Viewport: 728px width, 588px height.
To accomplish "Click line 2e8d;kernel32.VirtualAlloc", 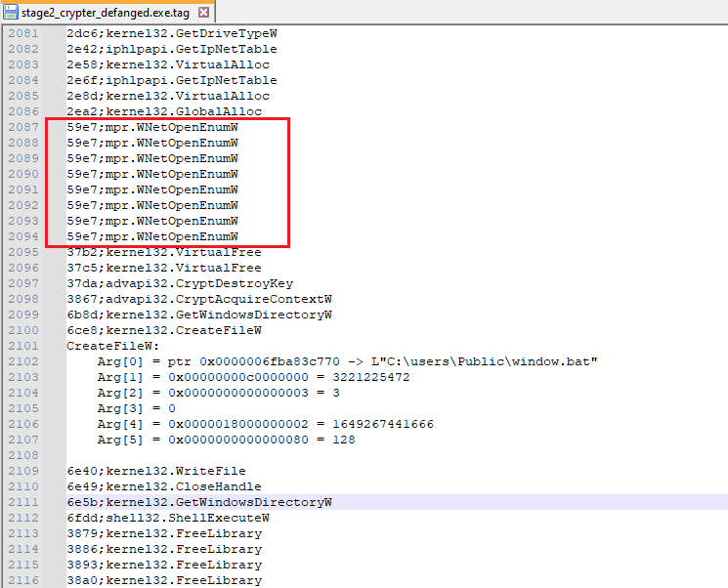I will point(168,96).
